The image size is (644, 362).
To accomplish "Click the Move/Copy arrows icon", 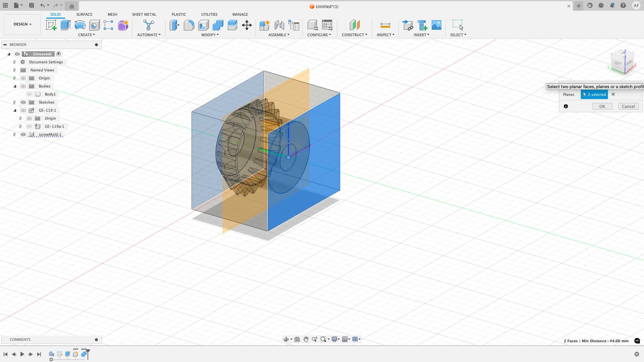I will coord(247,25).
